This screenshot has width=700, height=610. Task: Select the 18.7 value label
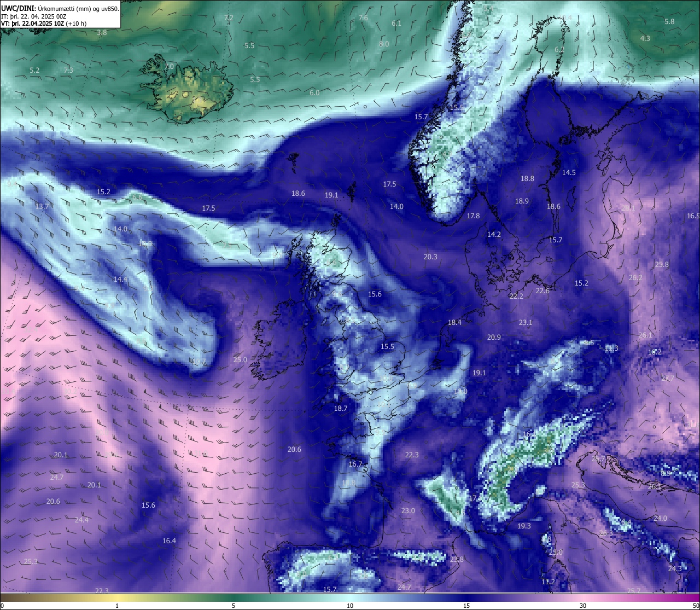coord(341,408)
